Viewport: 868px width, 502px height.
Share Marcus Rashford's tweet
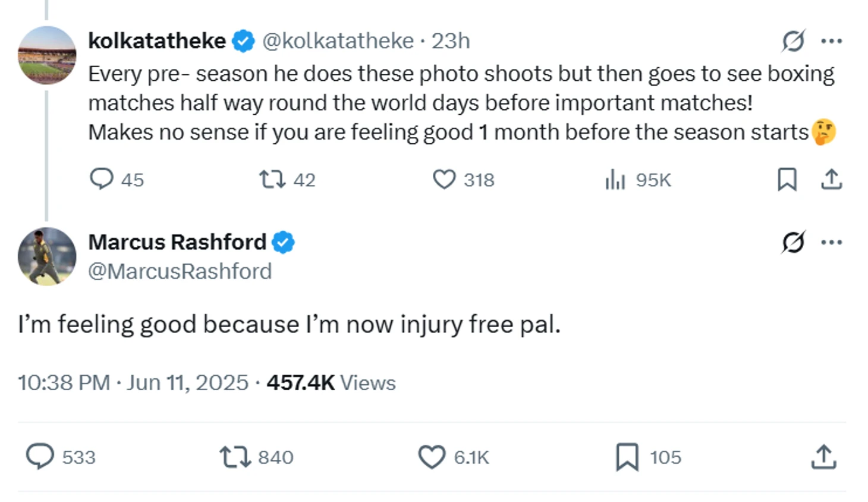click(823, 457)
